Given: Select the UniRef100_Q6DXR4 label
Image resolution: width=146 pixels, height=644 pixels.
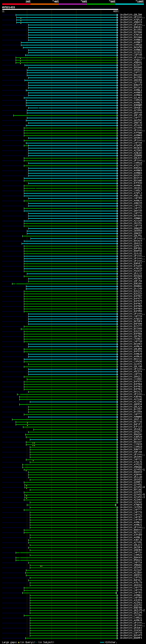Looking at the screenshot, I should coord(131,80).
